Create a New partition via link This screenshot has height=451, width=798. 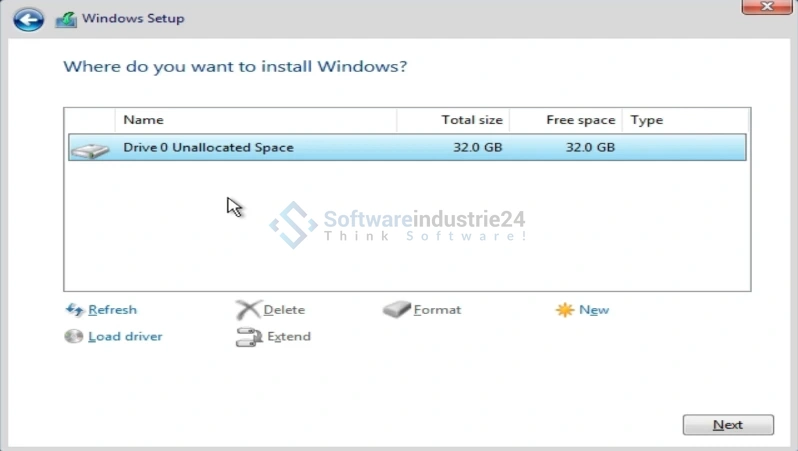click(x=594, y=309)
